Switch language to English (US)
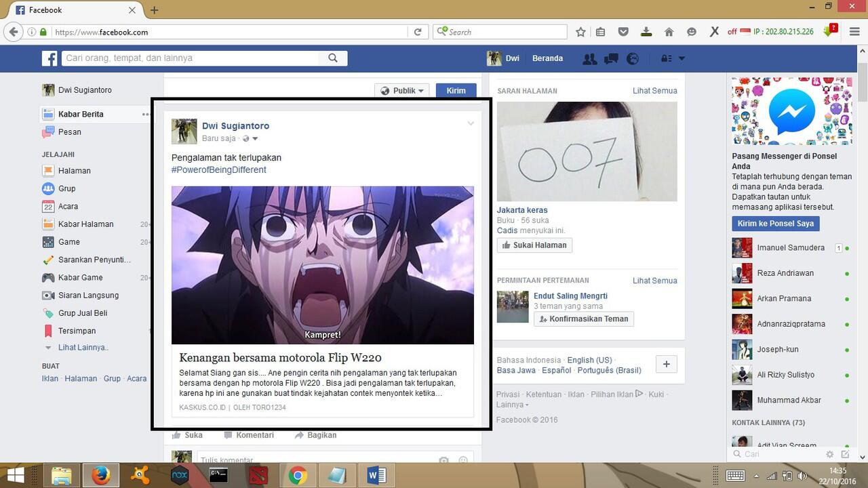 click(x=589, y=360)
